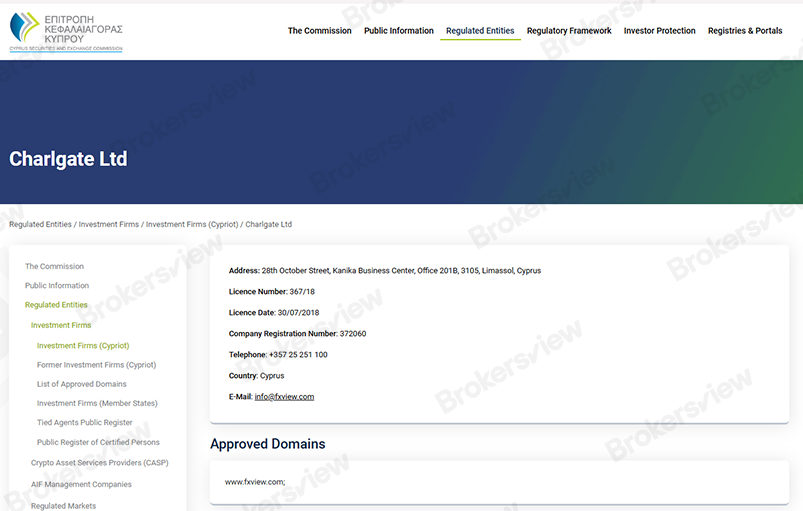Image resolution: width=803 pixels, height=511 pixels.
Task: Click the info@fxview.com email link
Action: tap(284, 397)
